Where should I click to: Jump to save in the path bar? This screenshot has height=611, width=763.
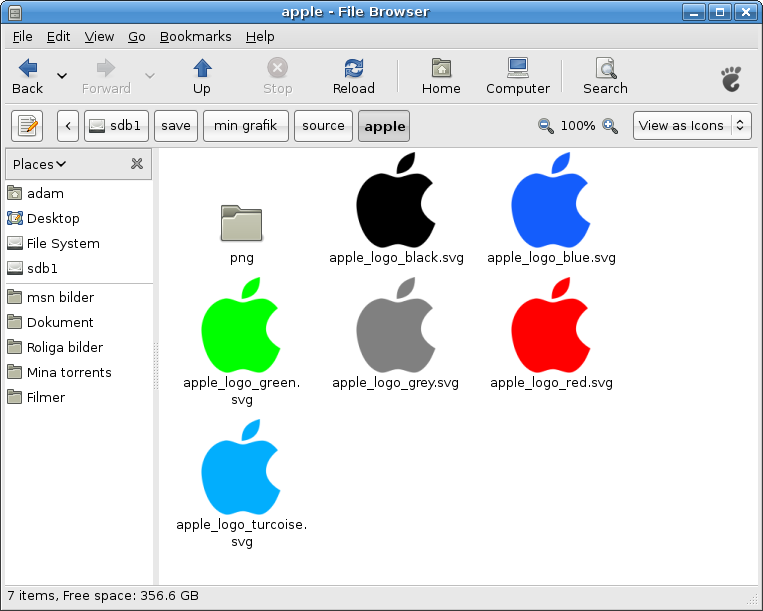pyautogui.click(x=176, y=126)
